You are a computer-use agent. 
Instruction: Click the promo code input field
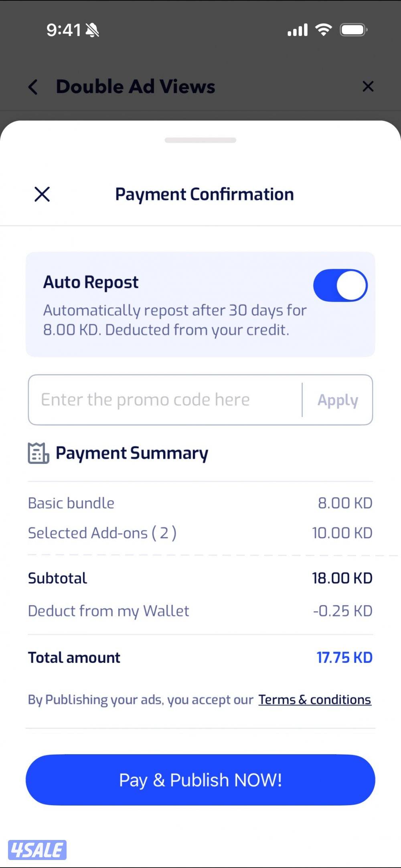pyautogui.click(x=164, y=400)
